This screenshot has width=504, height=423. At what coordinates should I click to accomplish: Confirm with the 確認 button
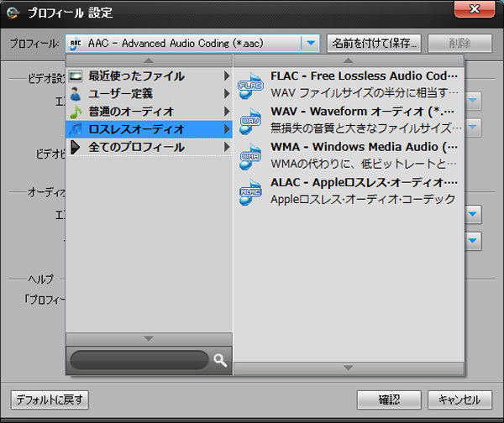click(x=389, y=399)
